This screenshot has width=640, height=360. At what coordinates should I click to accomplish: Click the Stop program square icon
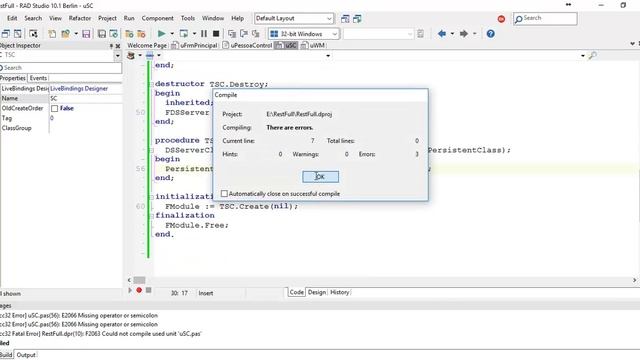pos(216,33)
